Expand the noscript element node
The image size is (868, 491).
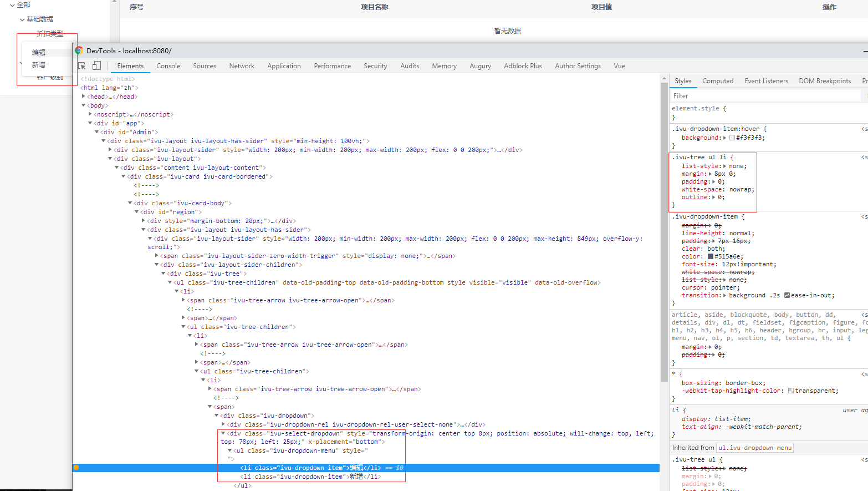[90, 114]
